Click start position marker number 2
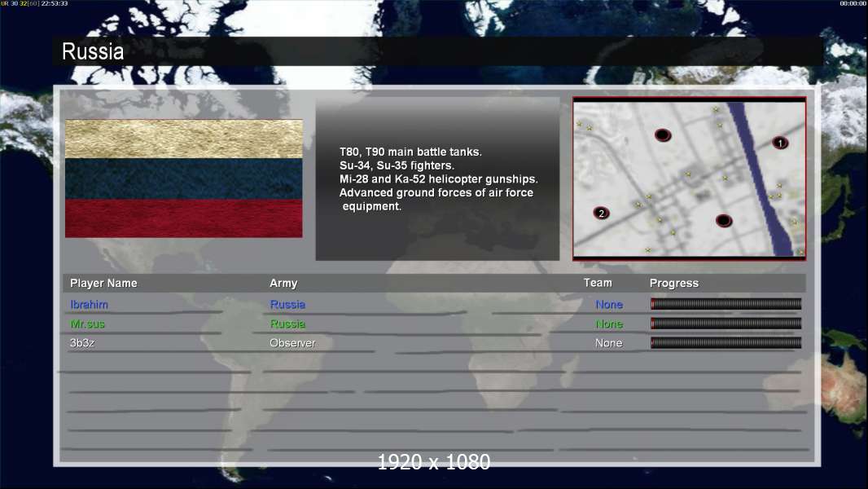Viewport: 868px width, 489px height. pyautogui.click(x=601, y=214)
